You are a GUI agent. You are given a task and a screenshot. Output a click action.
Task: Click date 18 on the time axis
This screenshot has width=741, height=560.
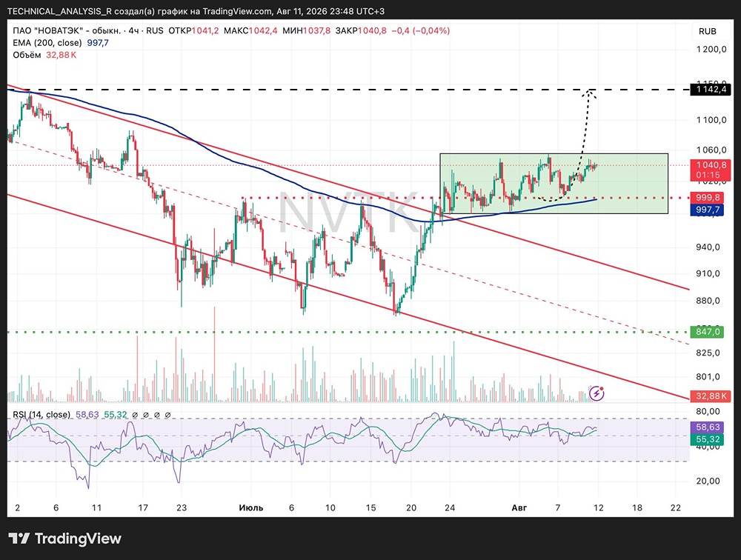(x=637, y=508)
